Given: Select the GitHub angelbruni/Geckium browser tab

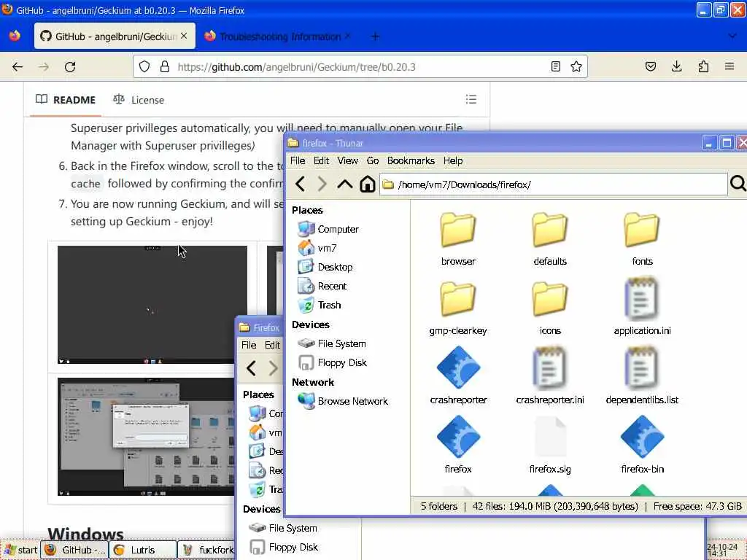Looking at the screenshot, I should point(115,36).
